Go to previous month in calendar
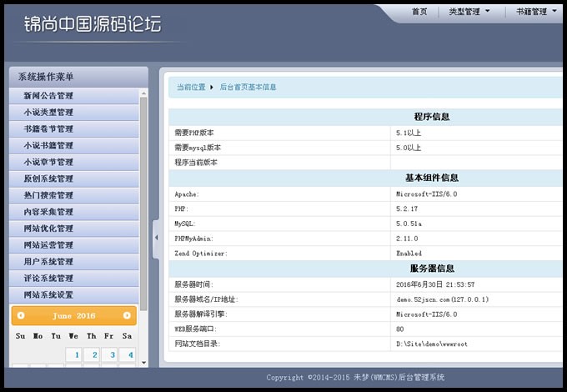This screenshot has height=392, width=567. click(x=21, y=315)
